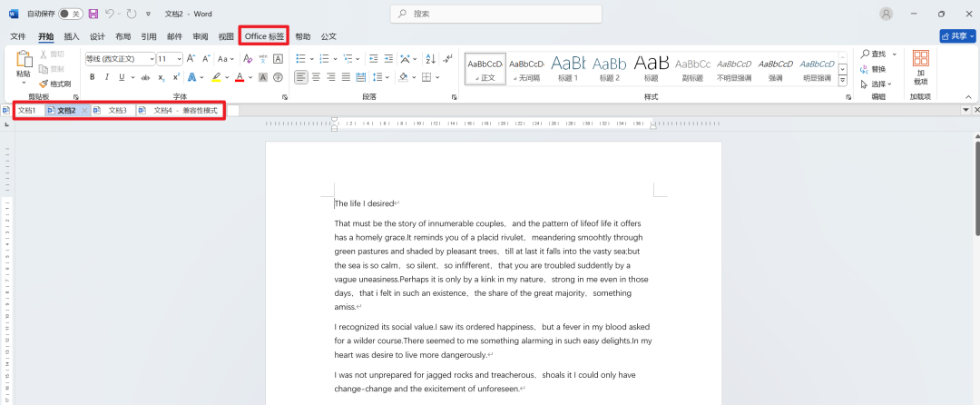This screenshot has width=980, height=405.
Task: Toggle Align Left
Action: point(301,77)
